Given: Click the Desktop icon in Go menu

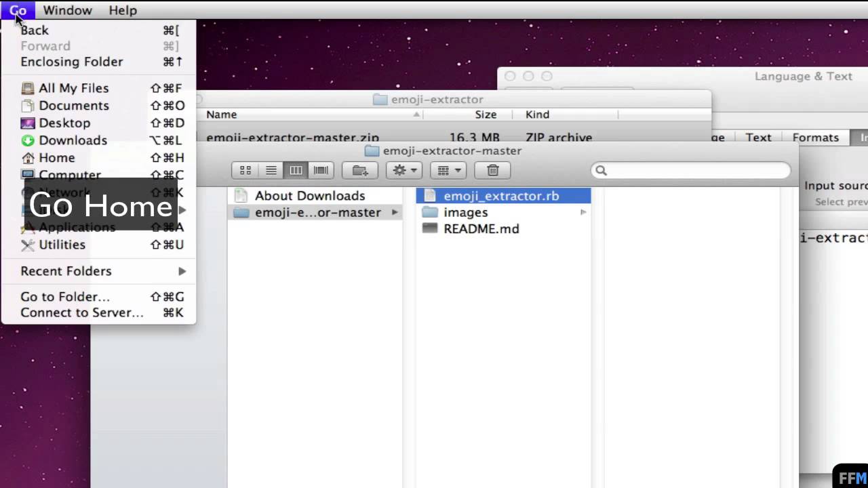Looking at the screenshot, I should coord(28,123).
